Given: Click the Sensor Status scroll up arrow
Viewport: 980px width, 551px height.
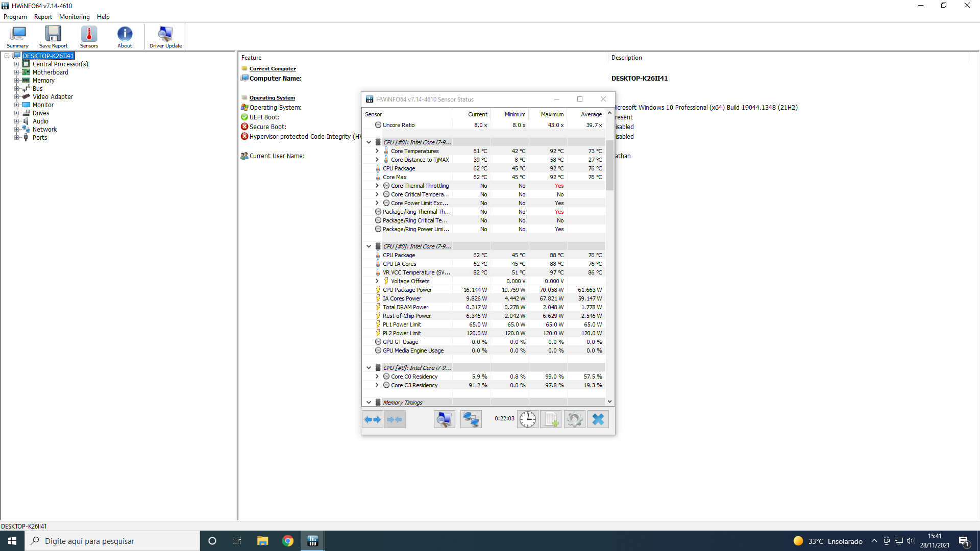Looking at the screenshot, I should click(x=609, y=113).
